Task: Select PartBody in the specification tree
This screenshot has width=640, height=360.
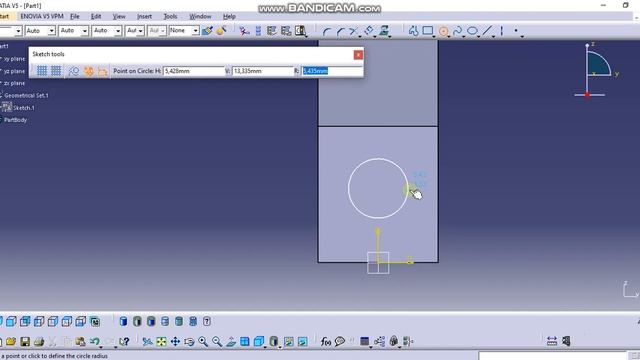Action: pos(15,120)
